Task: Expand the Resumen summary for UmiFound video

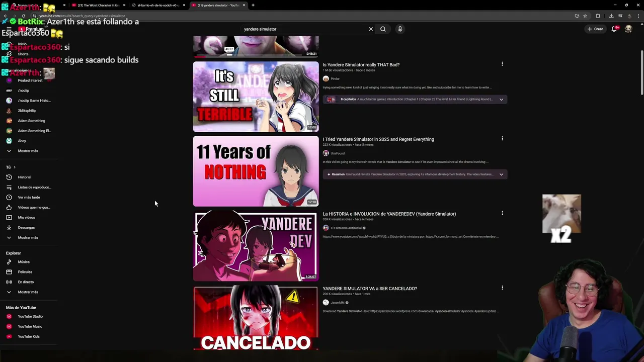Action: pos(501,174)
